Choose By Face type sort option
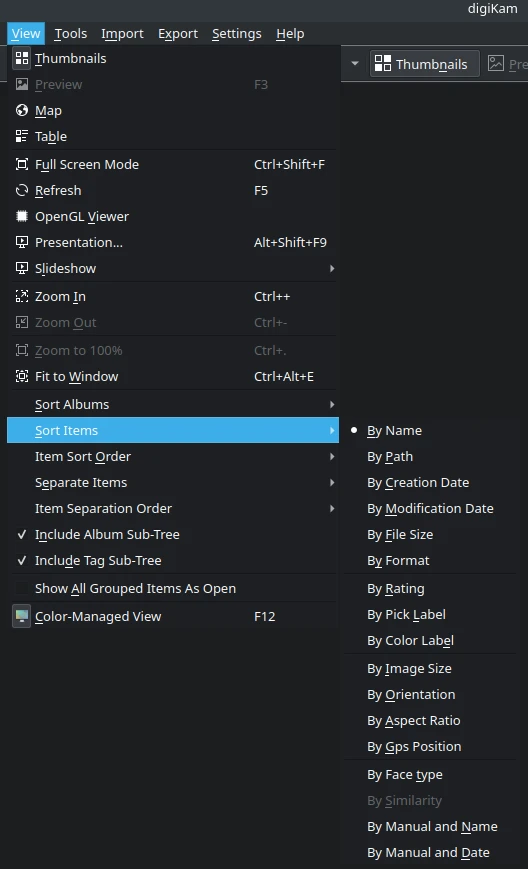 (x=404, y=775)
